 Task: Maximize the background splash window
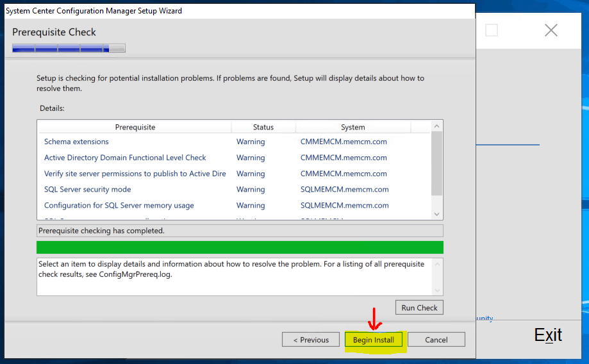click(492, 30)
